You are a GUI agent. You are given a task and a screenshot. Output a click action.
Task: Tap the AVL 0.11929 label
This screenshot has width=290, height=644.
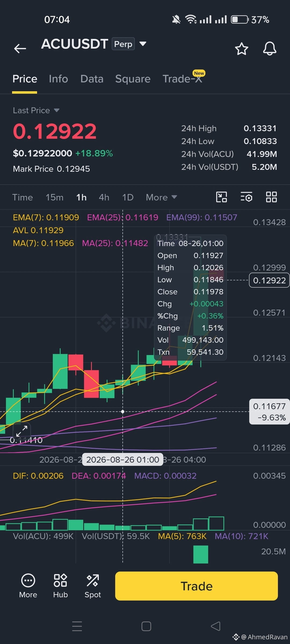(38, 230)
